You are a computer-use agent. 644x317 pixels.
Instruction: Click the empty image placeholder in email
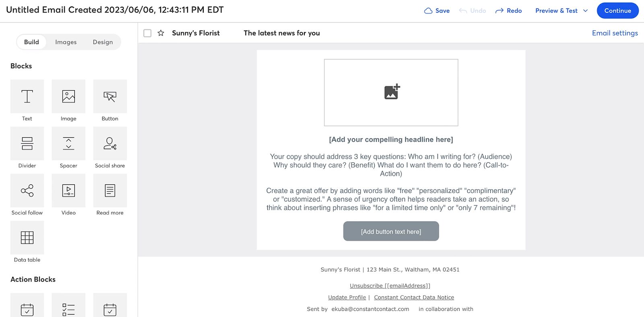point(391,93)
